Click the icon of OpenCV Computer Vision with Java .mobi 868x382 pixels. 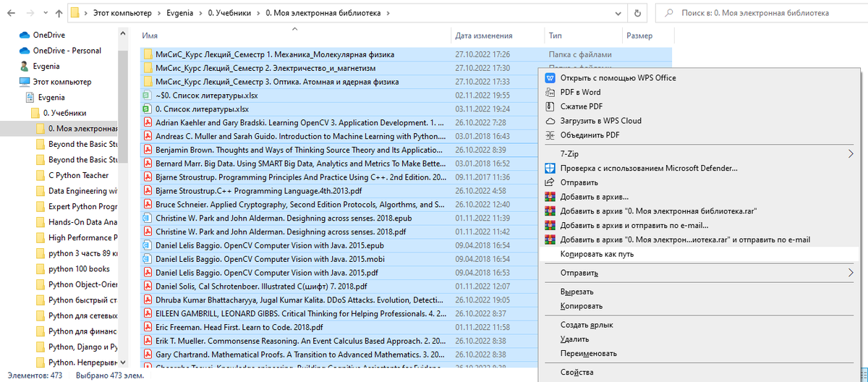pos(148,259)
